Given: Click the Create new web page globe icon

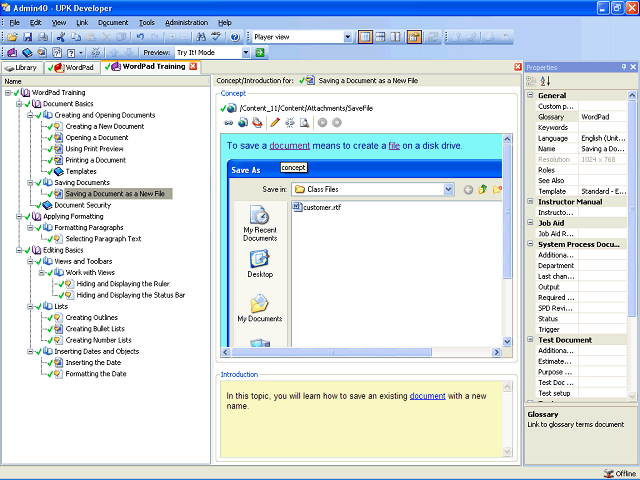Looking at the screenshot, I should [x=243, y=123].
